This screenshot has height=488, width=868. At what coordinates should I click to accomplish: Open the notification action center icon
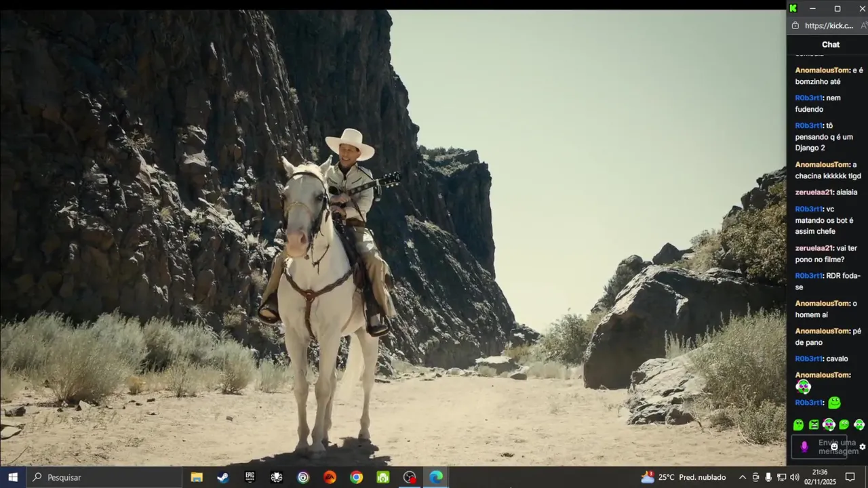[x=850, y=477]
